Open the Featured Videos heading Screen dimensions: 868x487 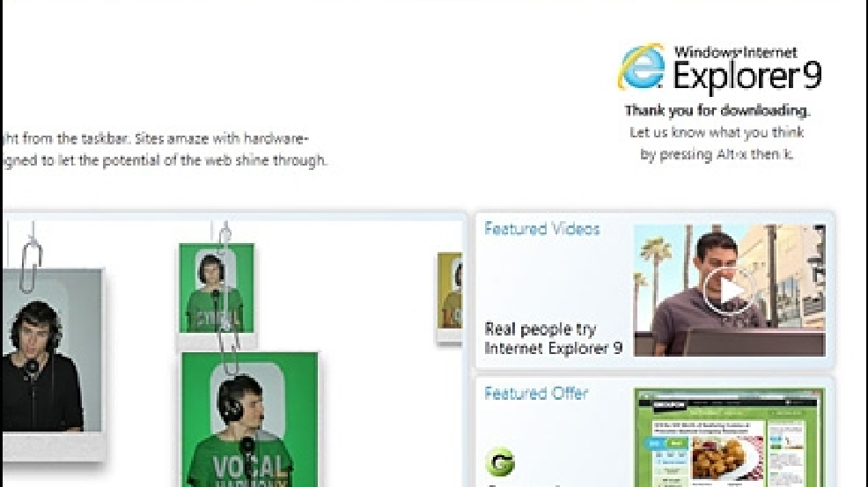click(x=542, y=229)
